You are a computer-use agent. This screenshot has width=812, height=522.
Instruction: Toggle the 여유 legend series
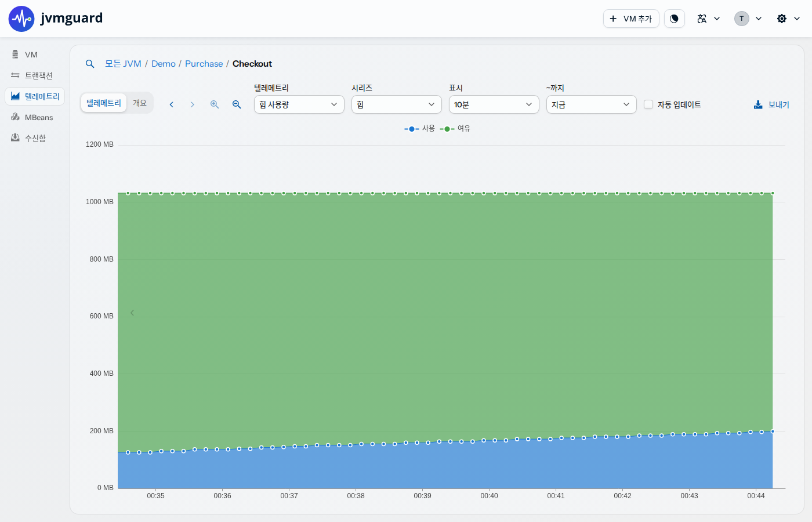455,129
